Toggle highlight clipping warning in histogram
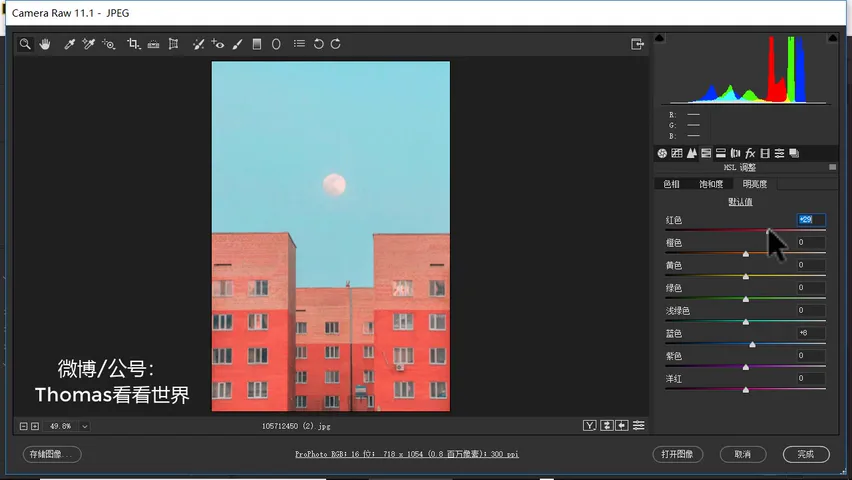Screen dimensions: 852x480 [832, 38]
